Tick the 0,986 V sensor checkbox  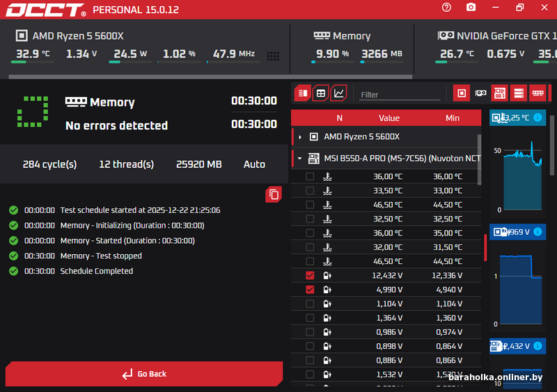310,332
